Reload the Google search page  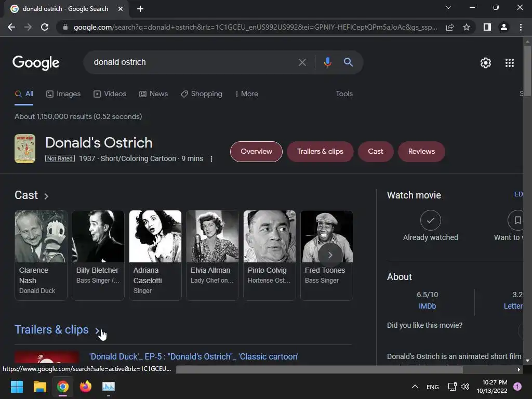[45, 27]
